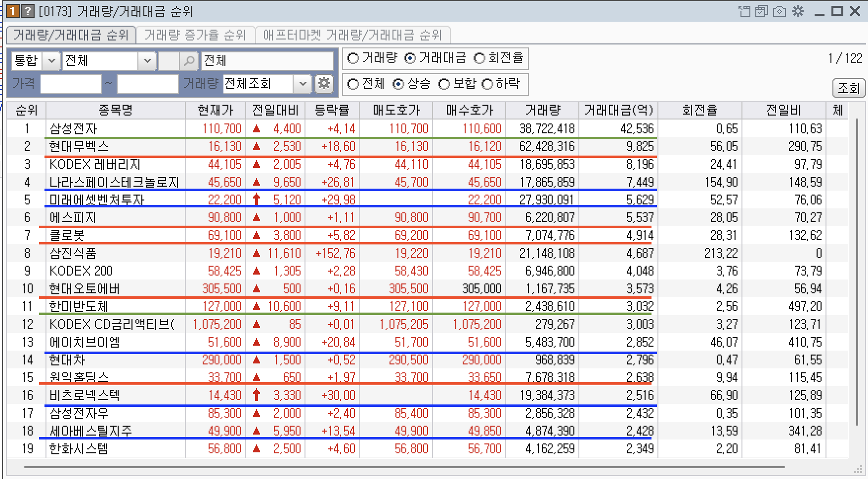Click the 매도호가 column header
The width and height of the screenshot is (868, 479).
(x=396, y=110)
